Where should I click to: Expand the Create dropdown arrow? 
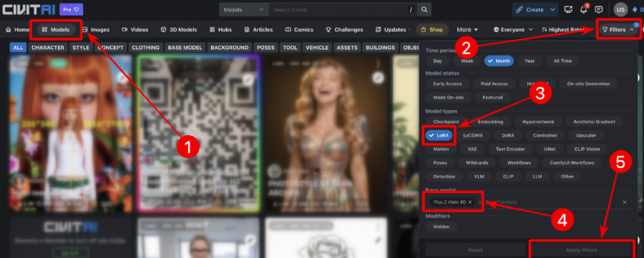click(553, 9)
